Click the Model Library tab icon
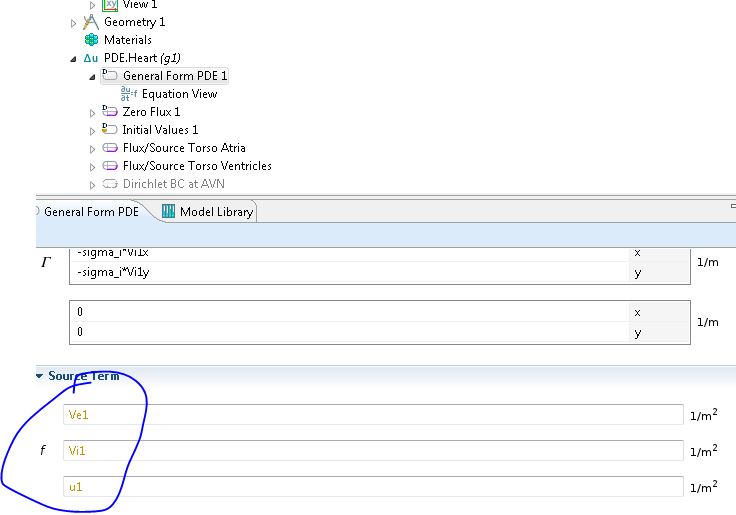Screen dimensions: 736x515 168,211
